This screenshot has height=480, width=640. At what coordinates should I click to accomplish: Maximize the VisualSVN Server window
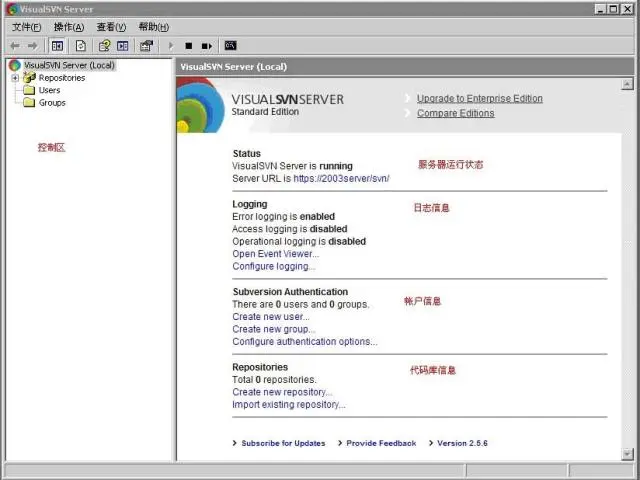(x=613, y=9)
